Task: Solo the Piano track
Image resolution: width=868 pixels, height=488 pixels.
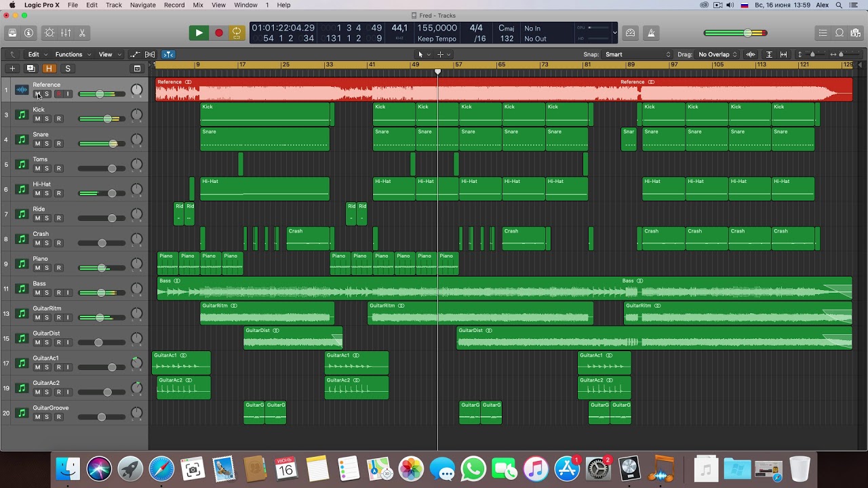Action: (47, 268)
